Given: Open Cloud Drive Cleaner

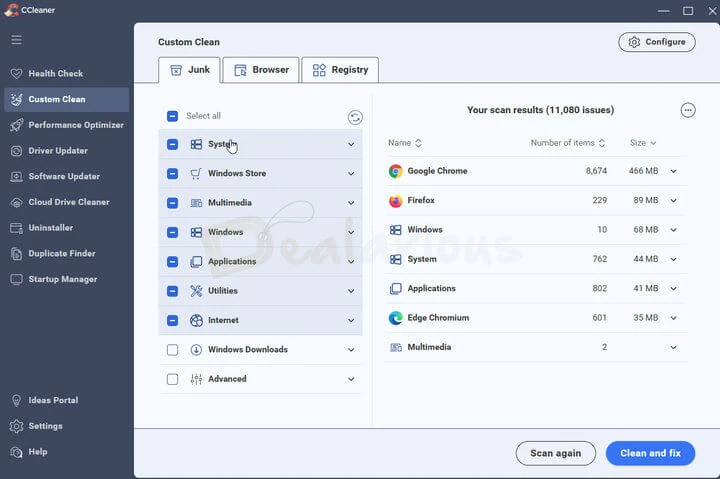Looking at the screenshot, I should click(68, 202).
